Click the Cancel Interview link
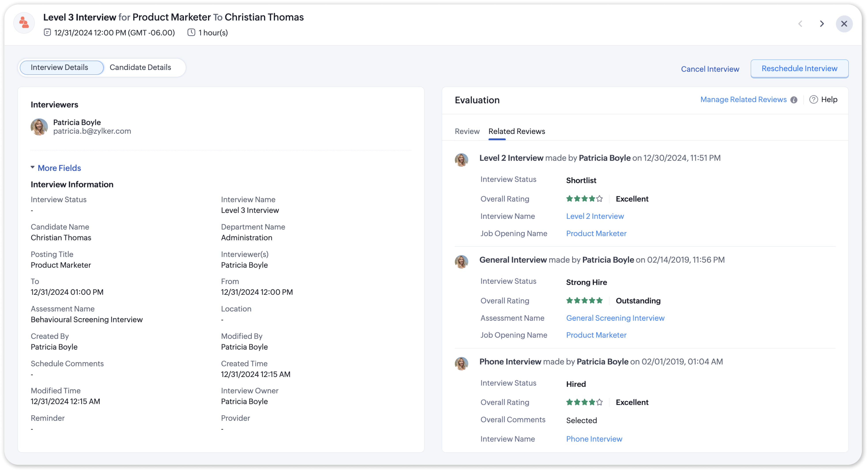Image resolution: width=868 pixels, height=471 pixels. coord(710,69)
